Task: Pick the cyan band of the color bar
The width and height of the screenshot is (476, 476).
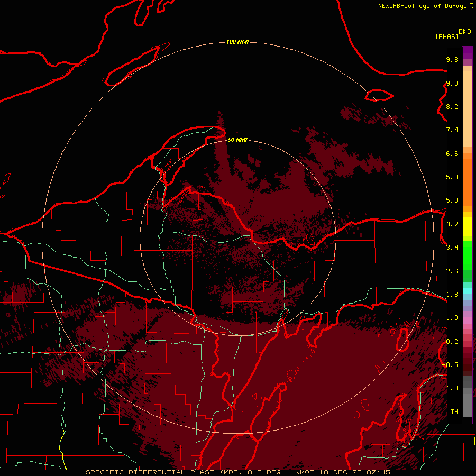Action: point(467,290)
